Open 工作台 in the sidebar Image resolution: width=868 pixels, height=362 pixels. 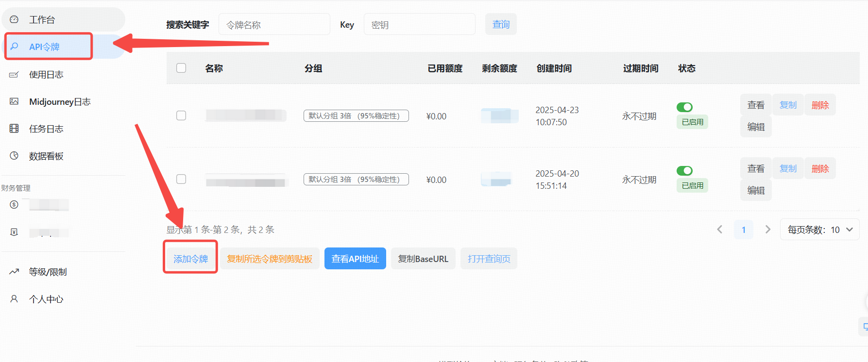(x=64, y=19)
